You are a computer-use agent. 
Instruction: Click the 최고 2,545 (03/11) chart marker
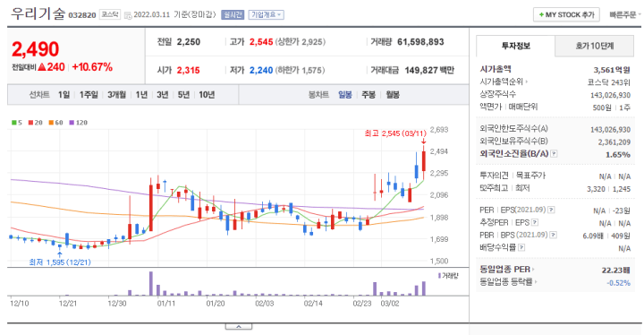tap(395, 133)
